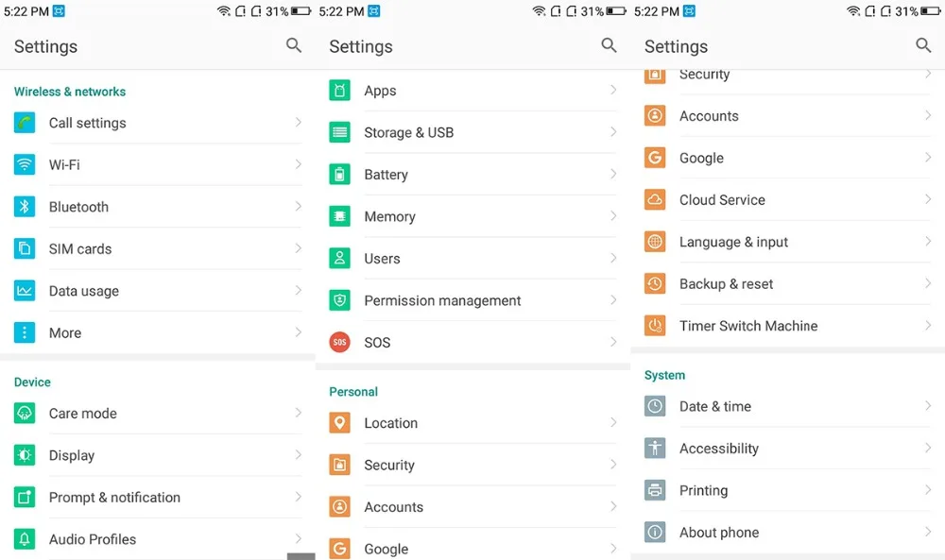This screenshot has height=560, width=945.
Task: Expand the Backup & reset chevron arrow
Action: pyautogui.click(x=928, y=283)
